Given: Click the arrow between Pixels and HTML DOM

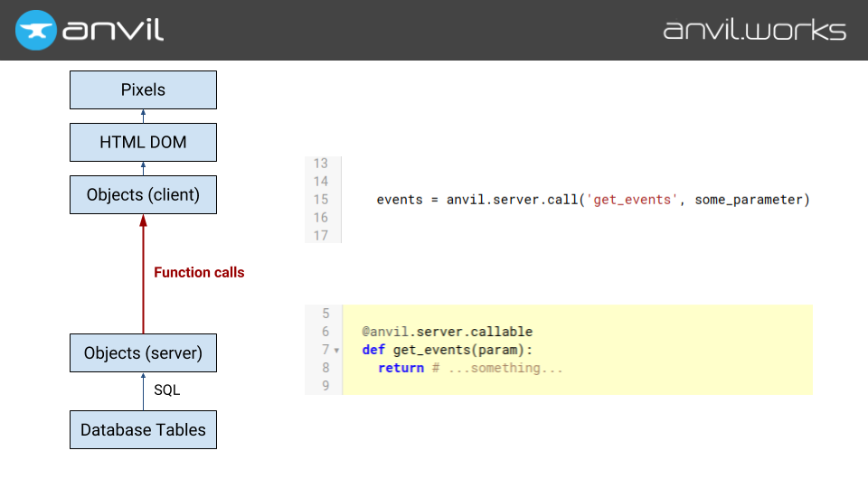Looking at the screenshot, I should tap(143, 116).
